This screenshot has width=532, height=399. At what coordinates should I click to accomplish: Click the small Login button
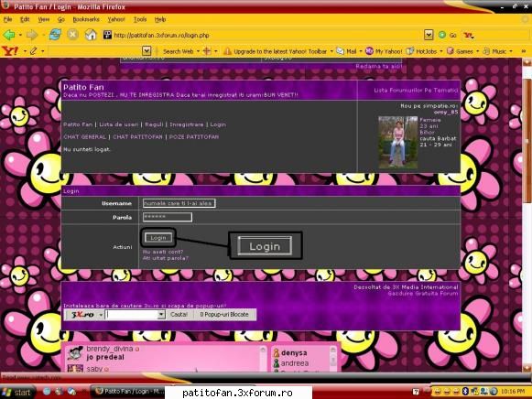coord(158,238)
